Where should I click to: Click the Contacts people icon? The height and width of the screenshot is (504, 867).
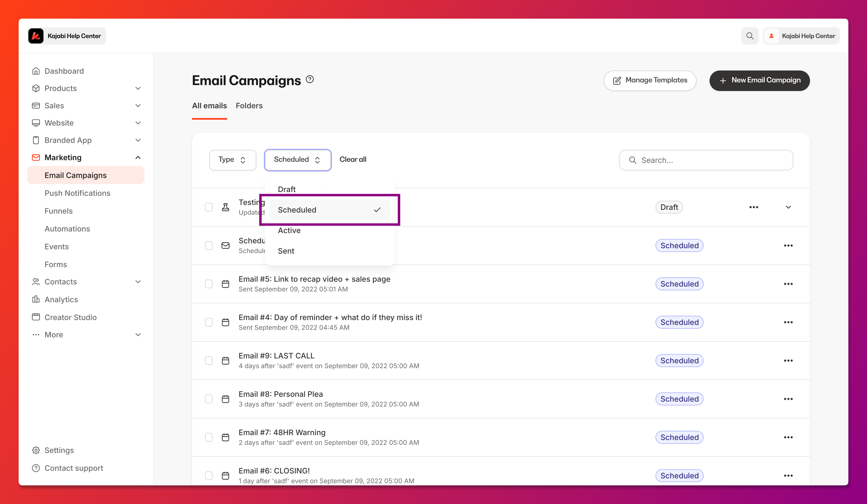[x=36, y=281]
